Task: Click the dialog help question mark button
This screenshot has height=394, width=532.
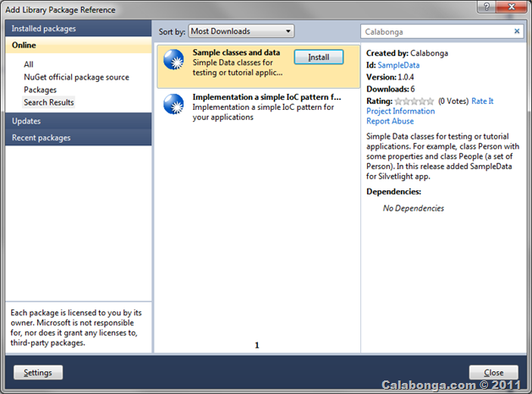Action: 486,7
